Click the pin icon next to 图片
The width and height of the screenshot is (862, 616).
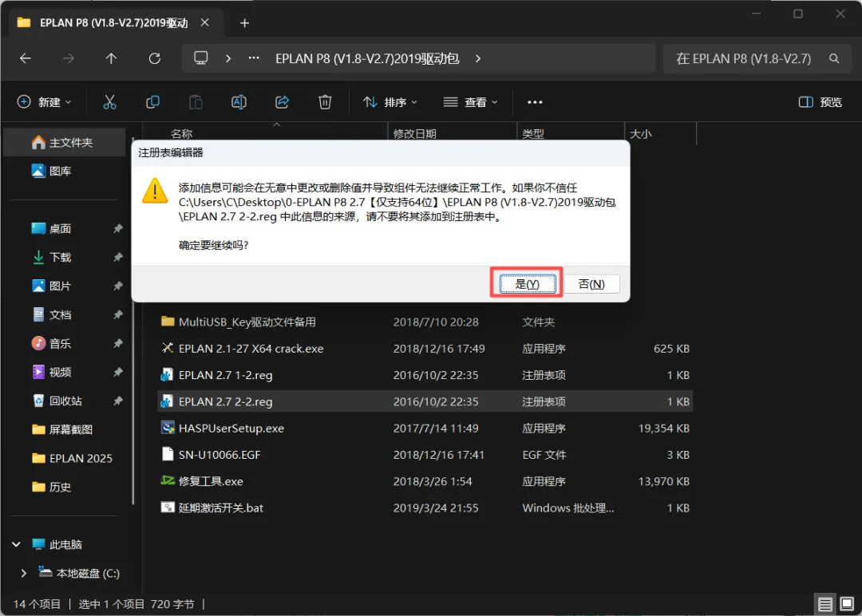point(117,286)
